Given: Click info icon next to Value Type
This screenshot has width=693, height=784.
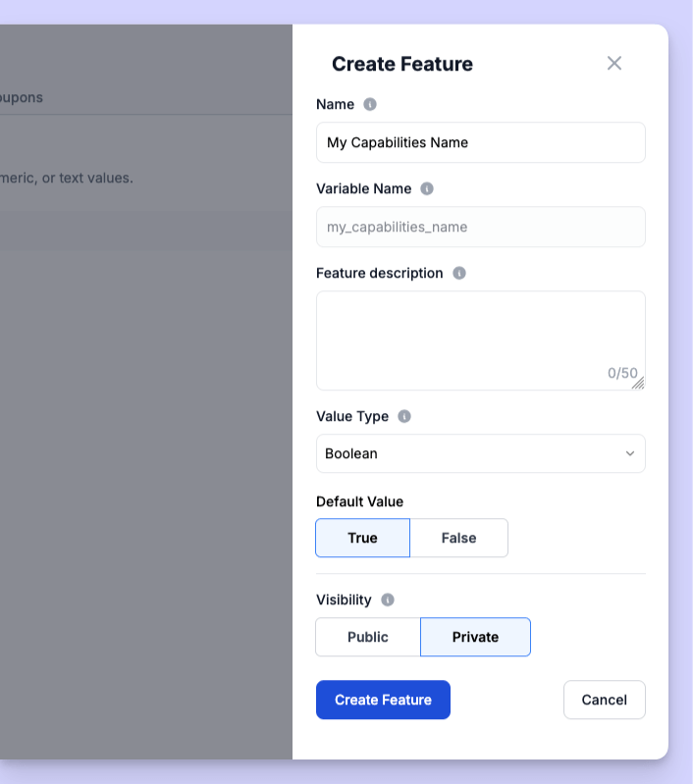Looking at the screenshot, I should tap(404, 416).
